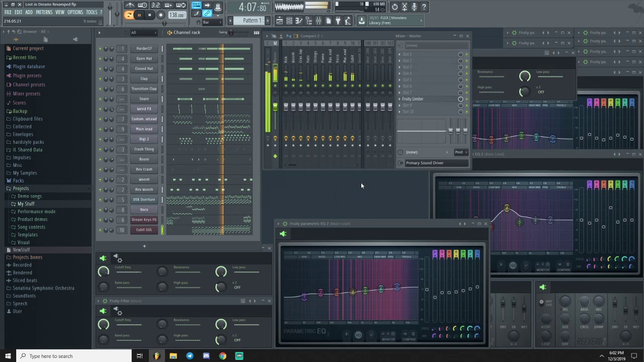Open the plugin picker plug icon
Viewport: 644px width, 362px height.
(x=338, y=21)
